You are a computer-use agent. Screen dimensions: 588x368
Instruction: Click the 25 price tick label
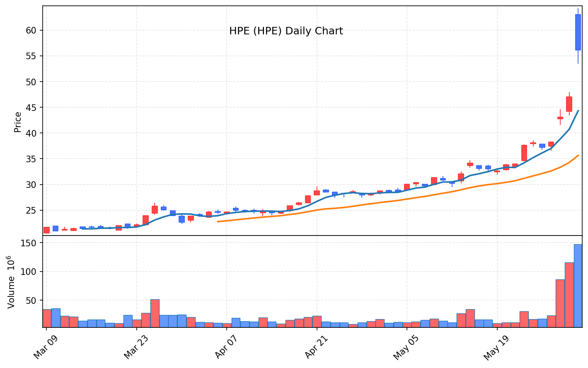click(32, 210)
